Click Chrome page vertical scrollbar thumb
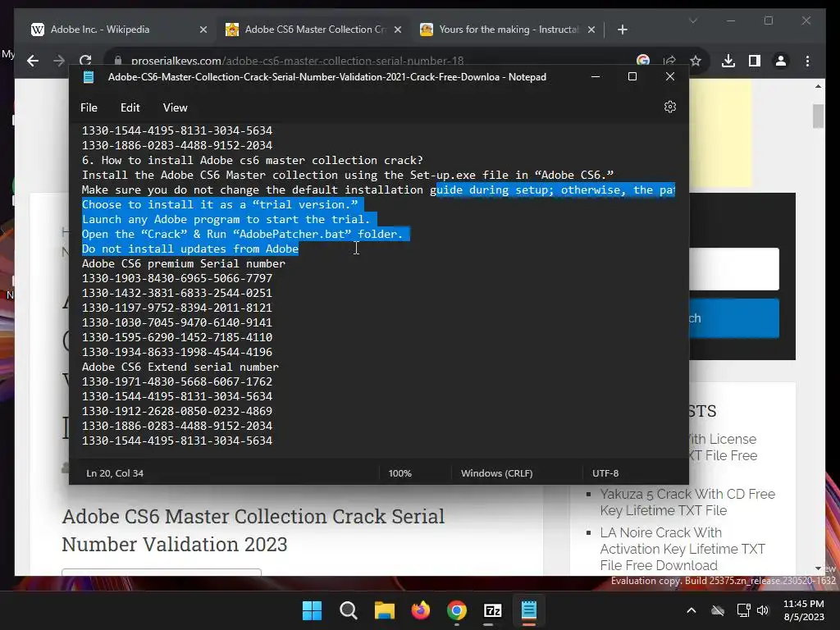Image resolution: width=840 pixels, height=630 pixels. pos(818,116)
